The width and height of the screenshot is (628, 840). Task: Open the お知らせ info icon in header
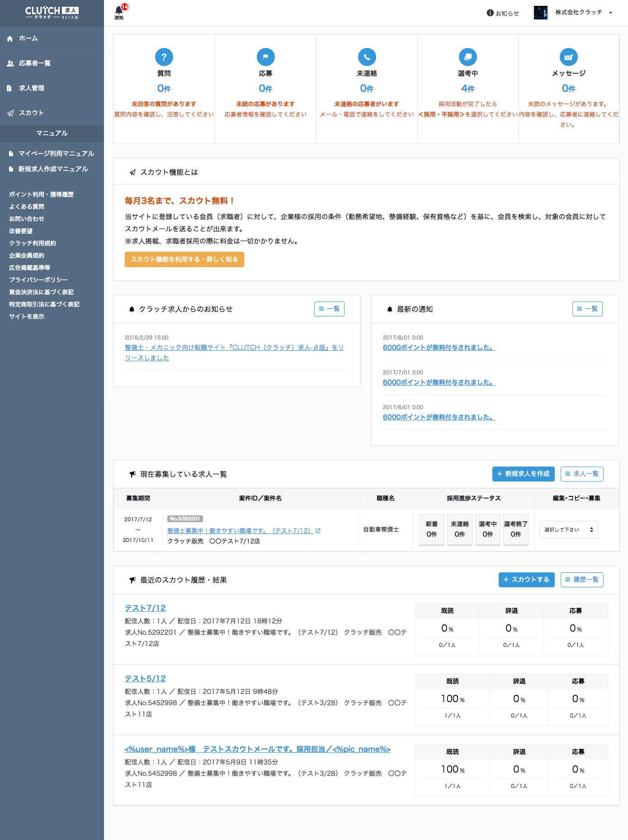coord(490,13)
